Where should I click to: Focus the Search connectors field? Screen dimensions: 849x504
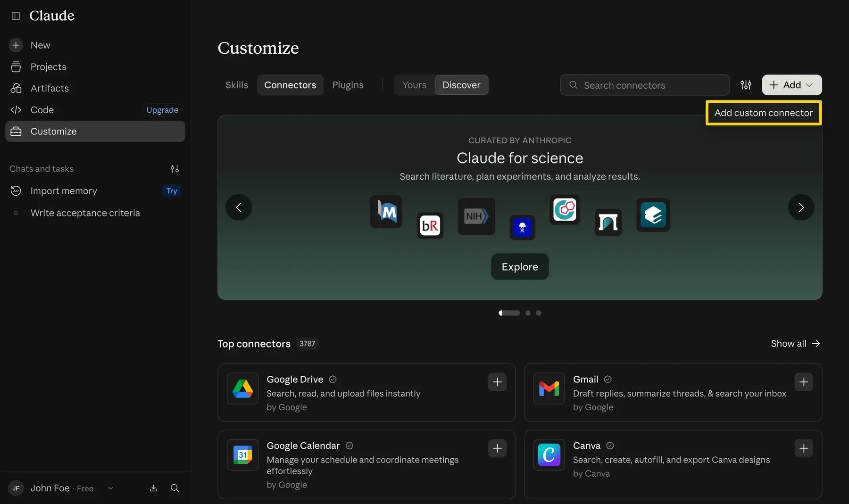pyautogui.click(x=645, y=85)
